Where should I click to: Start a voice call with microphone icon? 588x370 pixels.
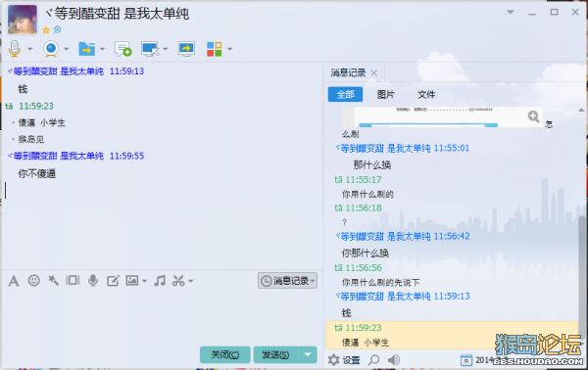[15, 49]
